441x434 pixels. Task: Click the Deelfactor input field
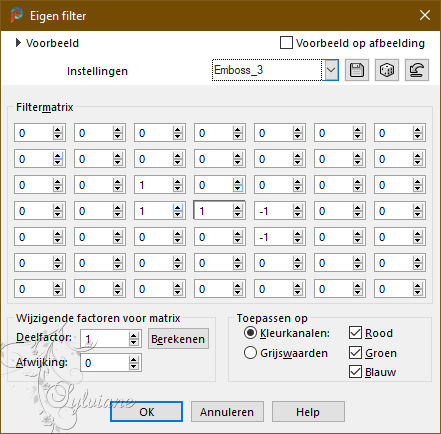[x=105, y=339]
